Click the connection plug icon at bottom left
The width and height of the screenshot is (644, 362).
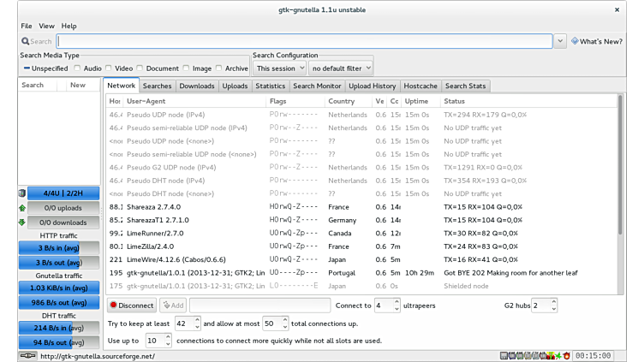click(x=28, y=356)
